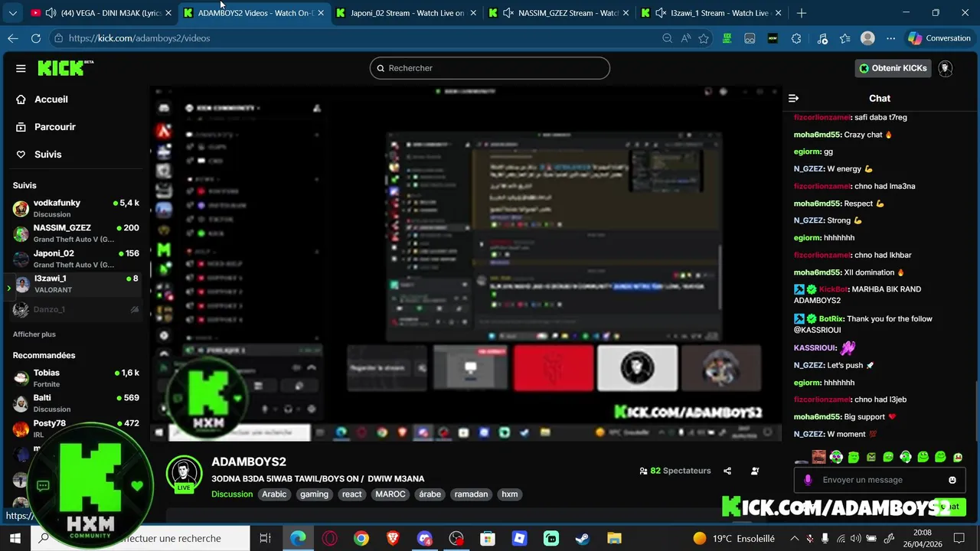Reload the page with refresh icon
The height and width of the screenshot is (551, 980).
[36, 38]
